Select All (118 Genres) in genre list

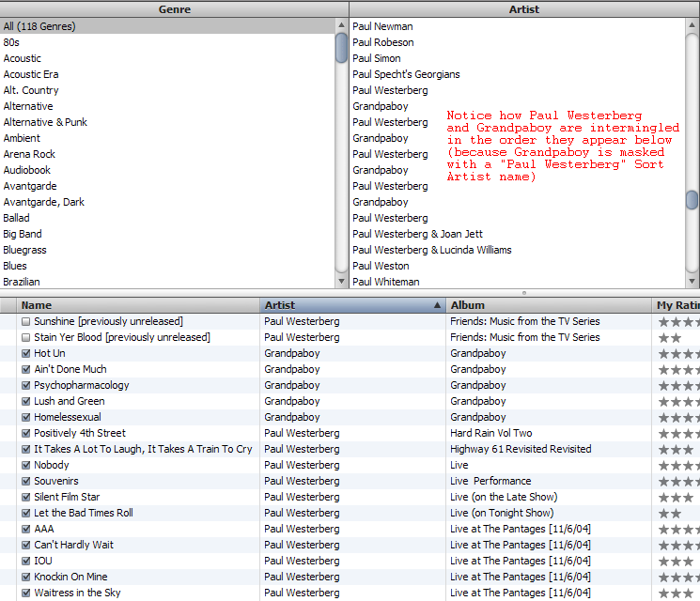[x=167, y=26]
